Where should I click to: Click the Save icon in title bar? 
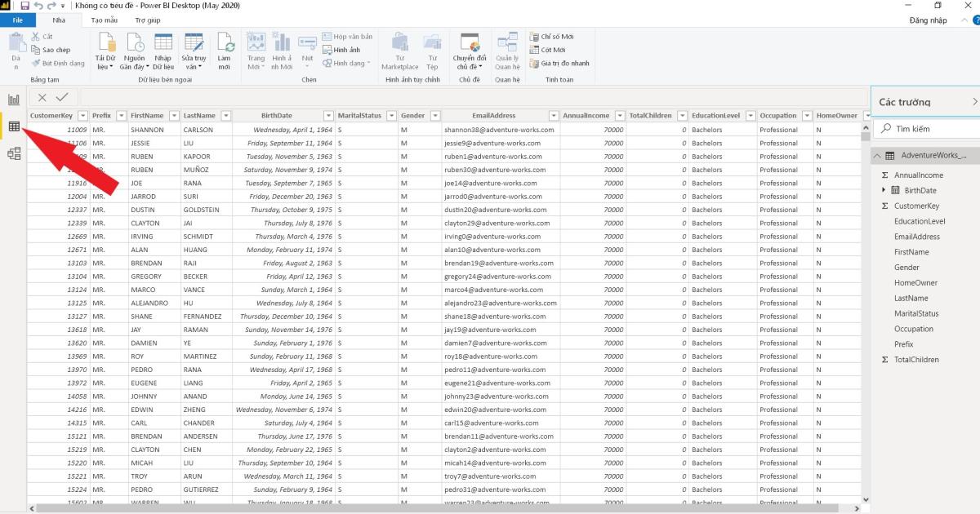(x=24, y=6)
